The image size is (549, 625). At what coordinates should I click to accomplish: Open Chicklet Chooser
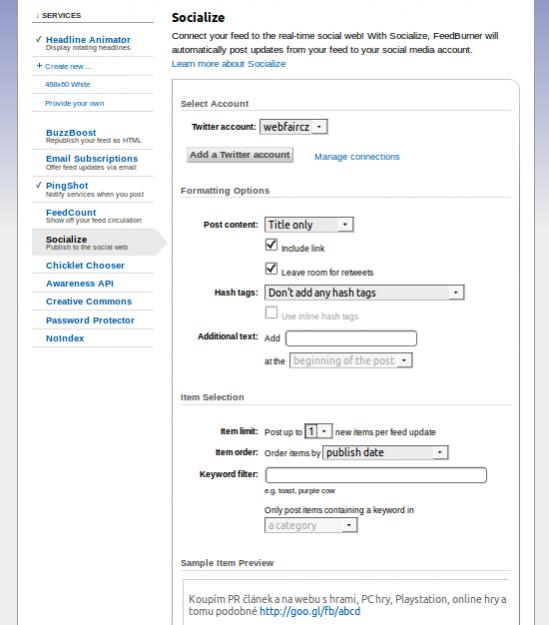point(85,265)
